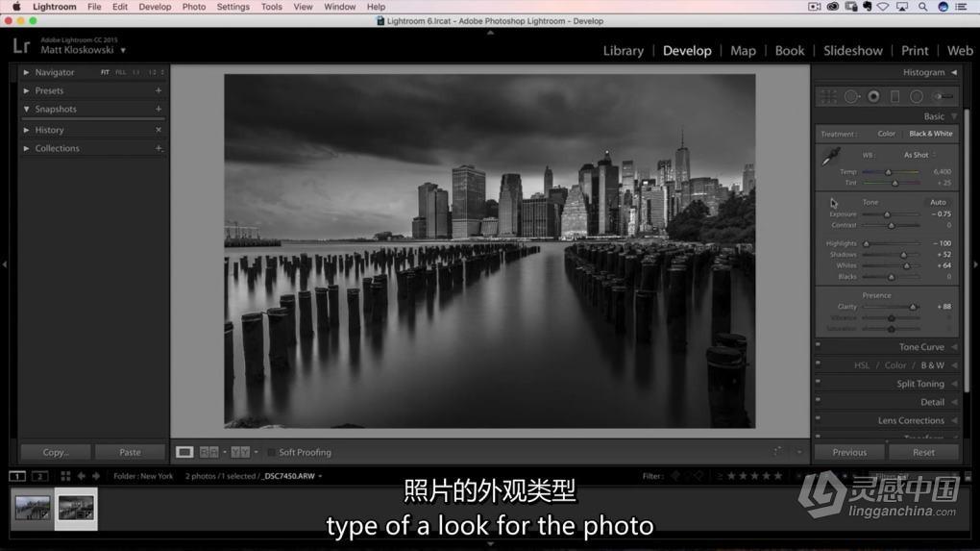The image size is (980, 551).
Task: Expand the History panel
Action: (x=26, y=130)
